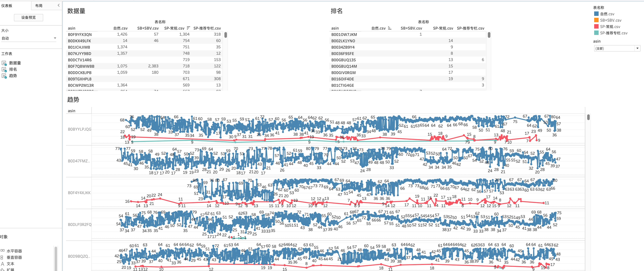
Task: Click the 数据量 table vertical scrollbar
Action: [226, 35]
